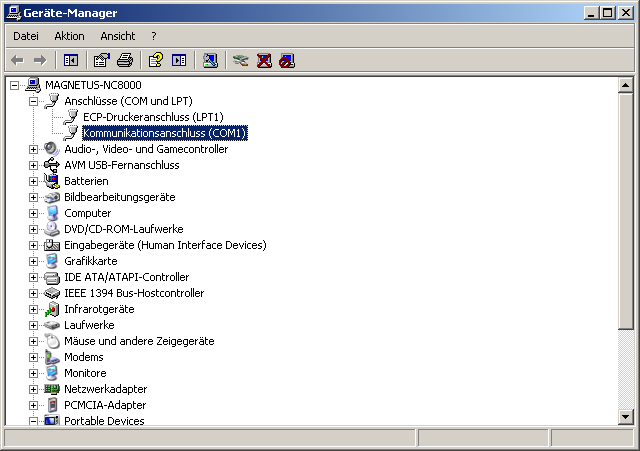Click the Disable device toolbar icon

[287, 61]
